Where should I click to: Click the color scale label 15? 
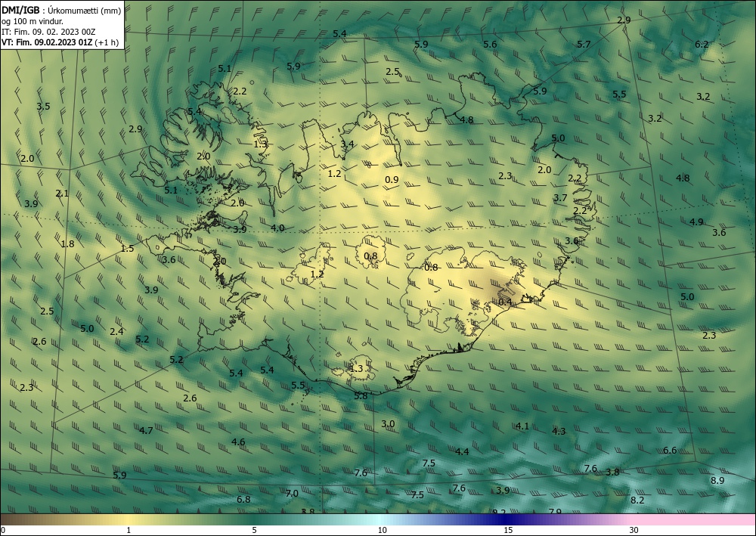point(508,530)
